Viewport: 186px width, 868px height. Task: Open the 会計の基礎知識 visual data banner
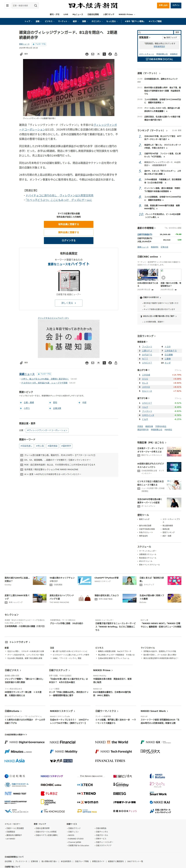[69, 339]
